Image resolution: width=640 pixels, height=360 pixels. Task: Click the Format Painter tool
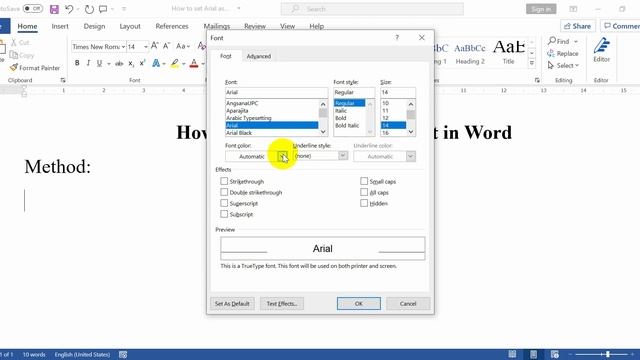coord(35,68)
